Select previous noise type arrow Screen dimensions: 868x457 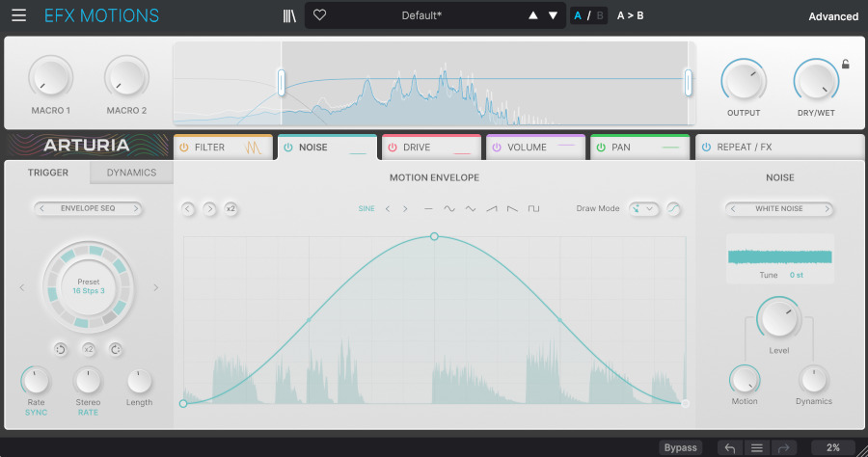click(x=733, y=208)
